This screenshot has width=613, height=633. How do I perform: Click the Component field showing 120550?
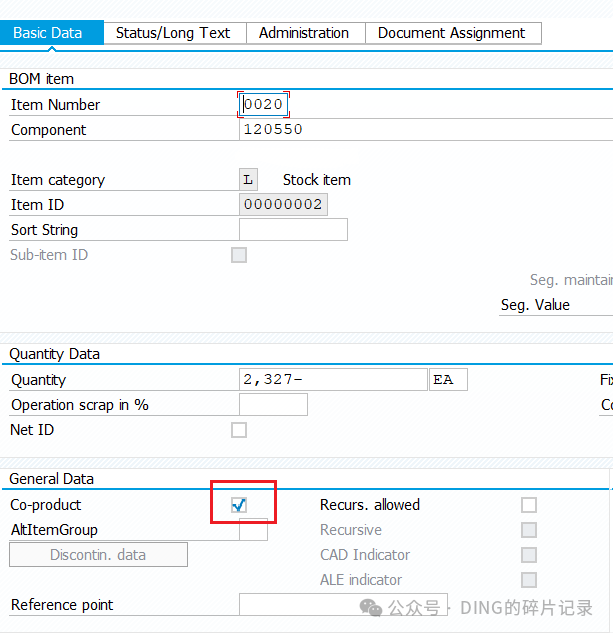pos(426,130)
